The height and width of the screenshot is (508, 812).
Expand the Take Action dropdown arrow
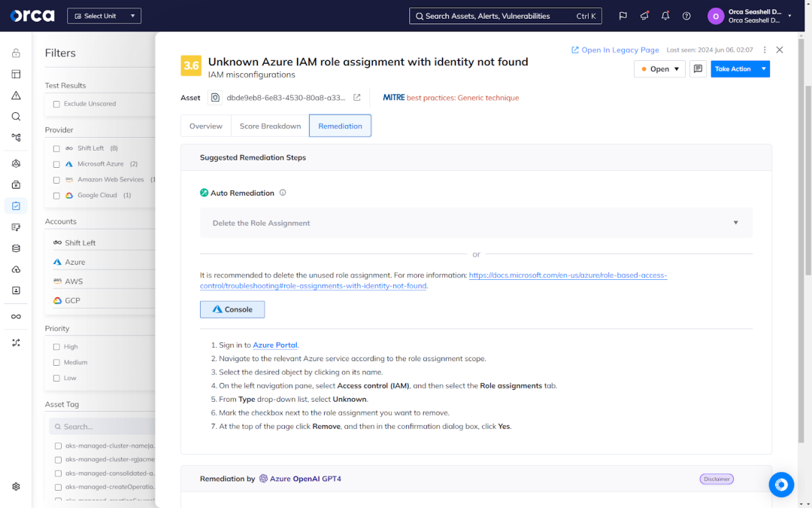pyautogui.click(x=763, y=69)
